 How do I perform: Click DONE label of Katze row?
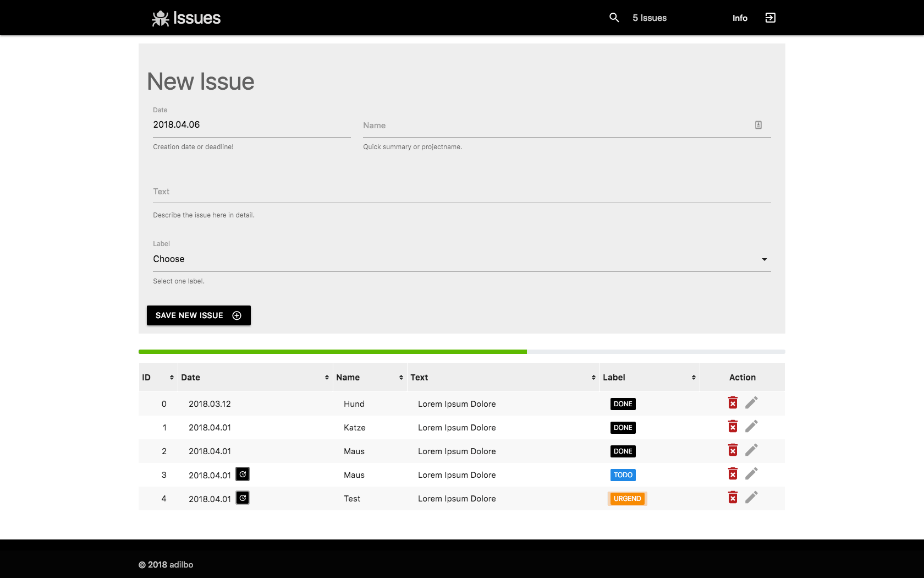tap(623, 428)
